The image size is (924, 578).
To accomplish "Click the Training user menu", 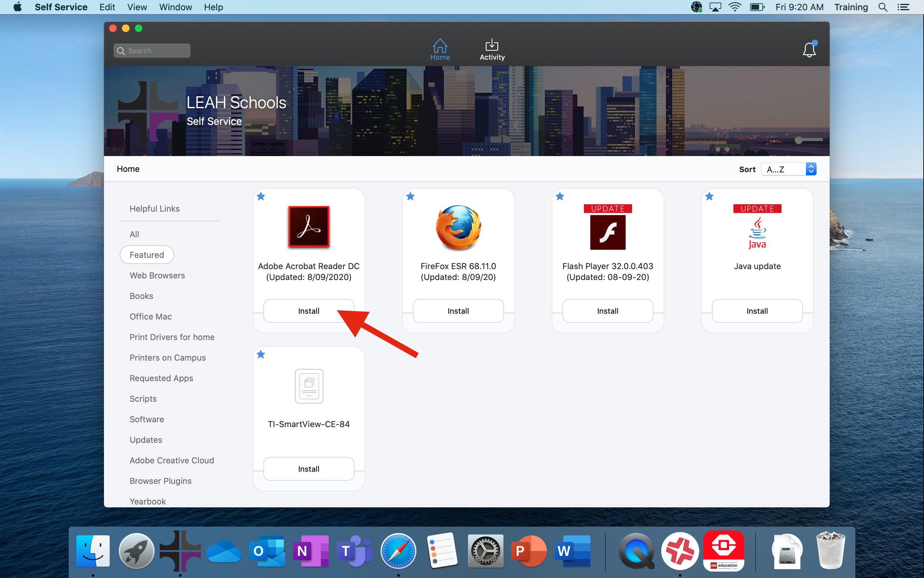I will (851, 7).
